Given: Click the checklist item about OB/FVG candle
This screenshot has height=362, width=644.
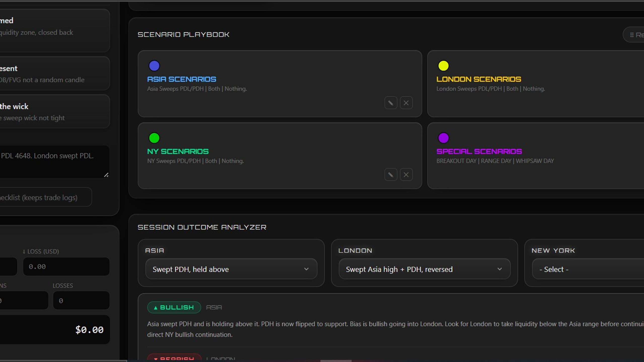Looking at the screenshot, I should click(x=55, y=73).
